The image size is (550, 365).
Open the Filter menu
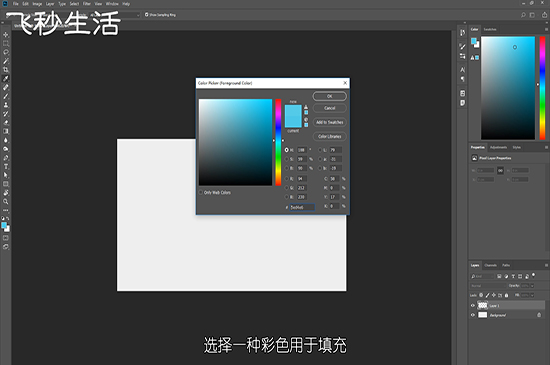87,4
